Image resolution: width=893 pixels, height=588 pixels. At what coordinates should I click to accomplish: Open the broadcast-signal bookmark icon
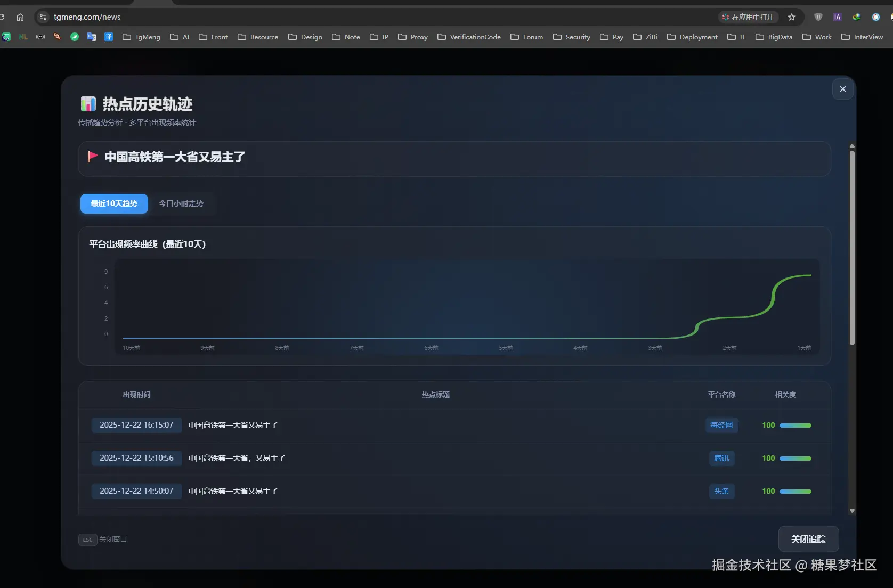coord(40,37)
